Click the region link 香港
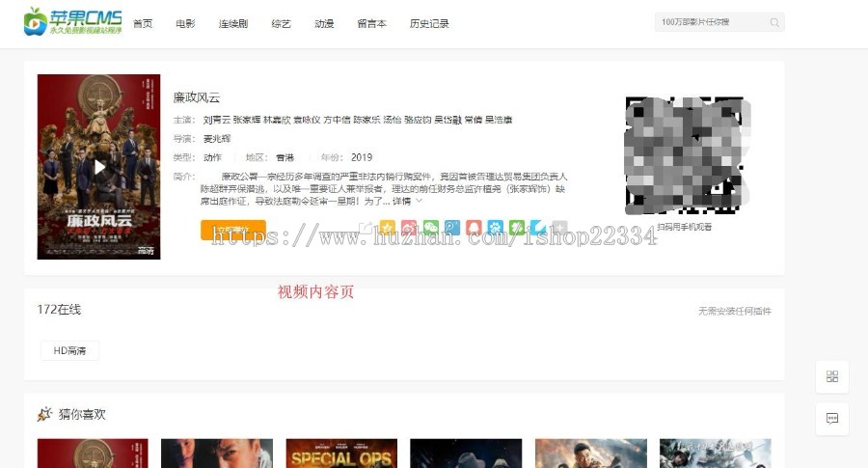Viewport: 868px width, 468px height. [x=285, y=157]
